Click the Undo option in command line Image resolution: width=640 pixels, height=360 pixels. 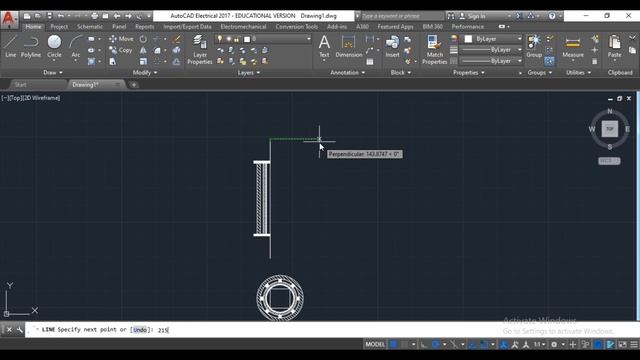point(140,330)
